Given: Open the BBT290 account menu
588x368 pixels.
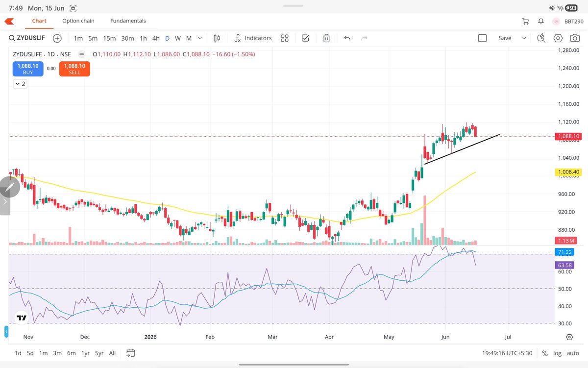Looking at the screenshot, I should [568, 22].
